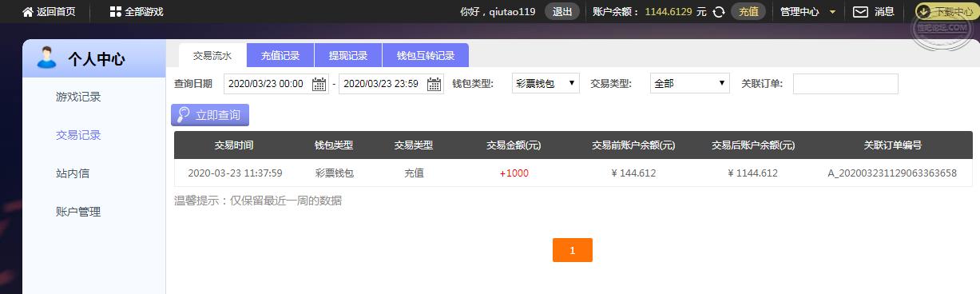The height and width of the screenshot is (294, 980).
Task: Click the 关联订单编号 column header
Action: (892, 145)
